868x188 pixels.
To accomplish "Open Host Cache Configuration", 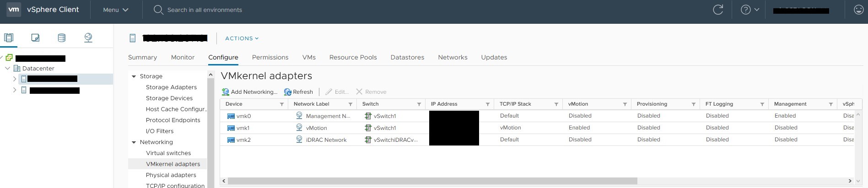I will point(176,109).
